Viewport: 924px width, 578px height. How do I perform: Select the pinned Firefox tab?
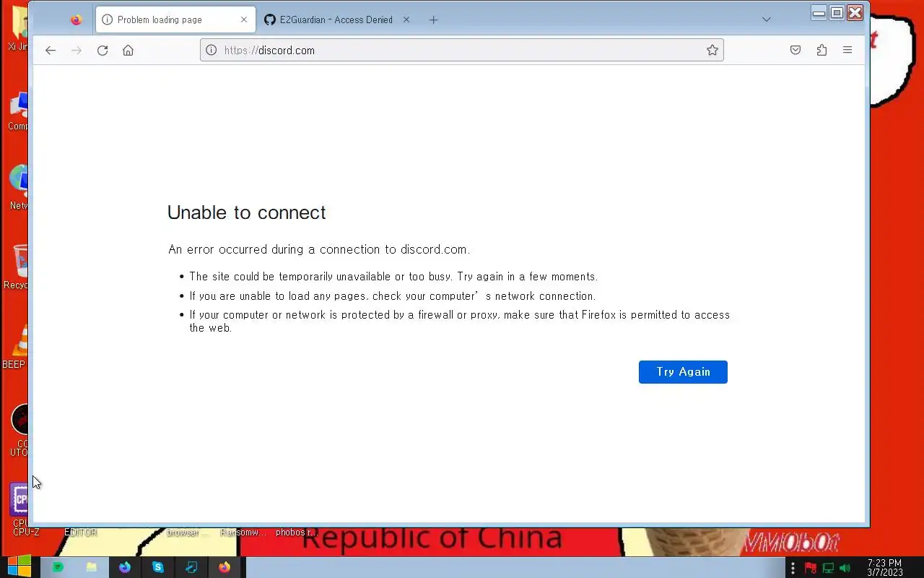pyautogui.click(x=76, y=20)
